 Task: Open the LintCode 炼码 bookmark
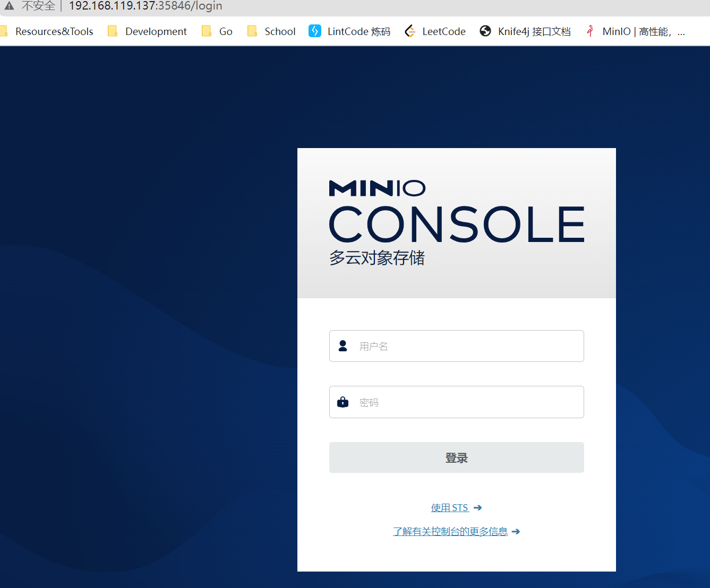(x=349, y=31)
